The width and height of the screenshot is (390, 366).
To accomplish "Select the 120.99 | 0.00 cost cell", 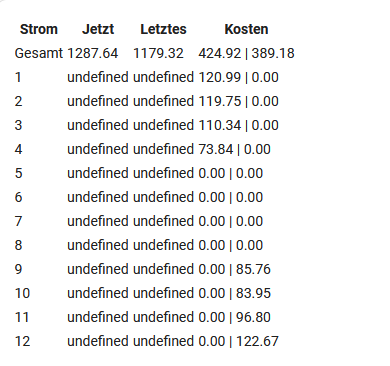I will pos(238,77).
